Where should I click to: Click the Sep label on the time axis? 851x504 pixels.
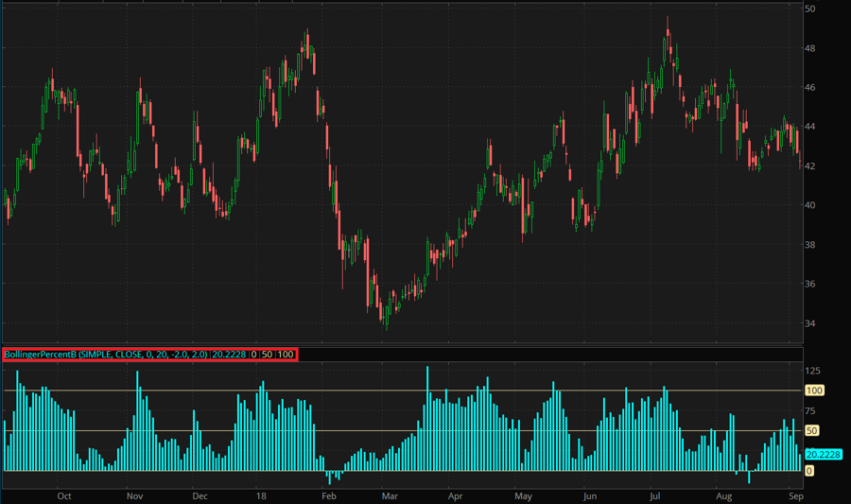pyautogui.click(x=795, y=495)
